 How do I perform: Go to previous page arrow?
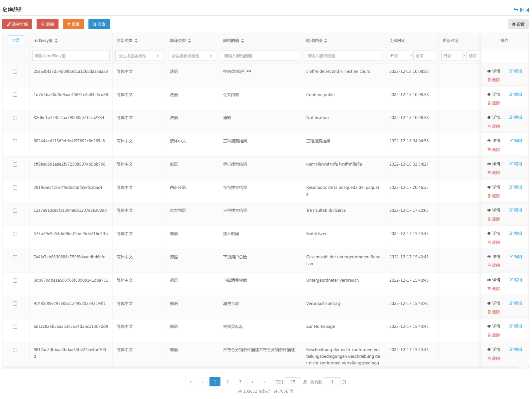[x=203, y=382]
